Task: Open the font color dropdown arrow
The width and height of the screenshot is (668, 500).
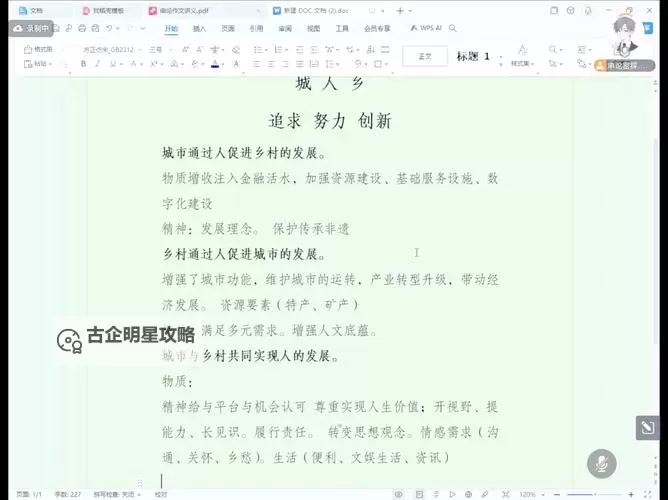Action: (x=223, y=64)
